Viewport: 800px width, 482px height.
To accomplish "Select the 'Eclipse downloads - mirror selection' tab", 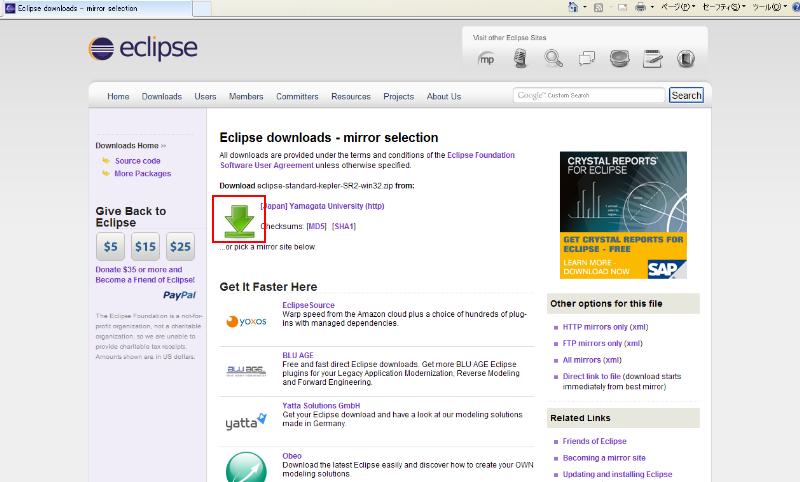I will (97, 8).
